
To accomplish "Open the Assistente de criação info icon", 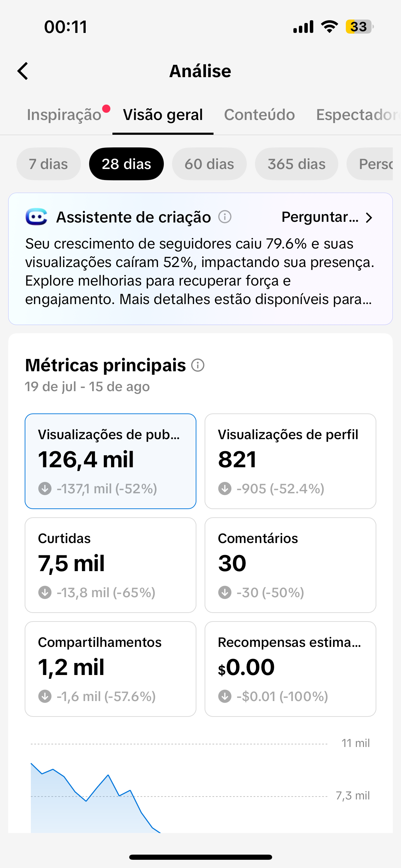I will pyautogui.click(x=225, y=217).
